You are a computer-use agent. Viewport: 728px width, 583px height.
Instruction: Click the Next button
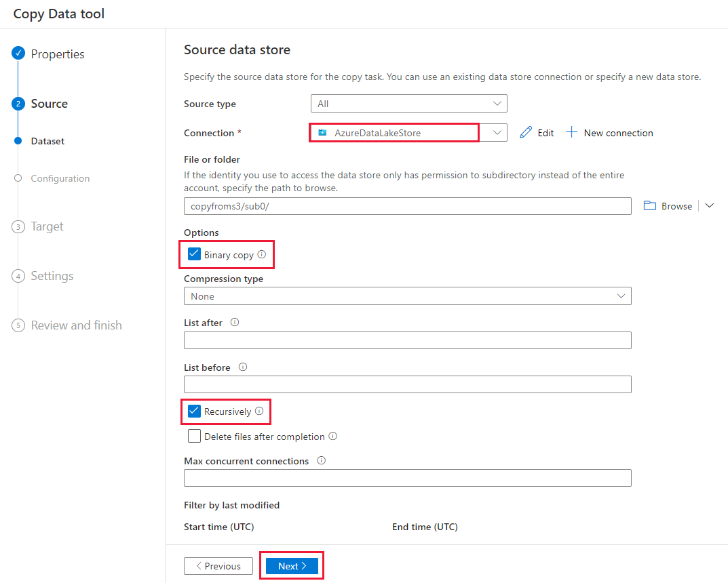292,566
